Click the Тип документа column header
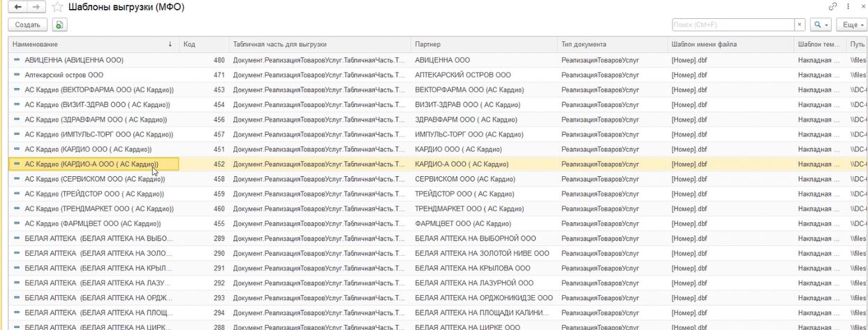This screenshot has width=868, height=330. 611,44
